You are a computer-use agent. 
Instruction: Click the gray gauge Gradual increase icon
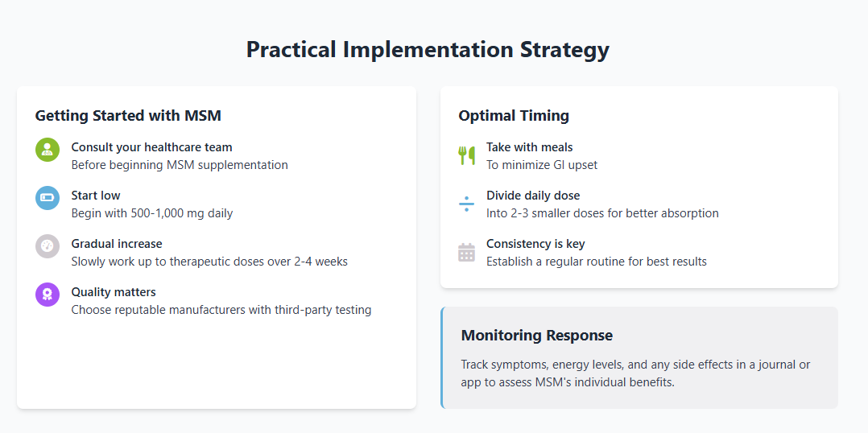click(48, 246)
